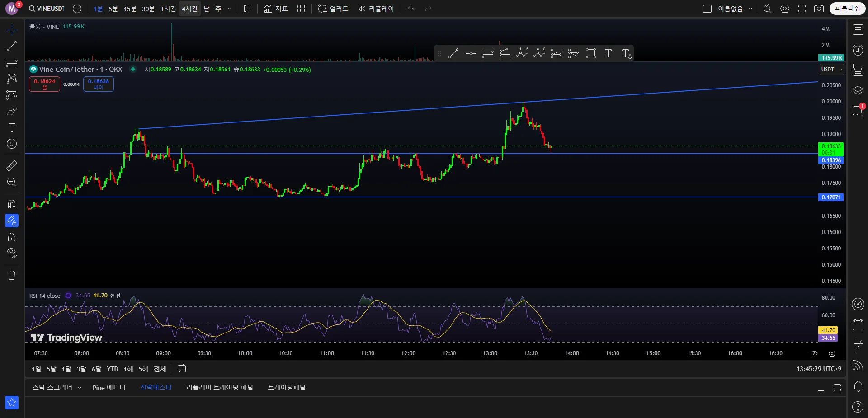Image resolution: width=868 pixels, height=418 pixels.
Task: Click the VINEUSDT symbol search field
Action: [47, 9]
